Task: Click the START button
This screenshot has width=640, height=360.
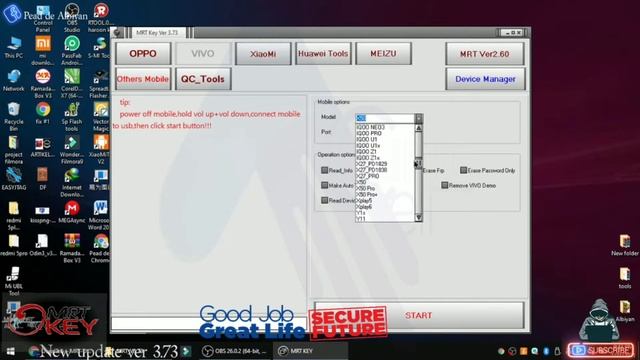Action: 419,315
